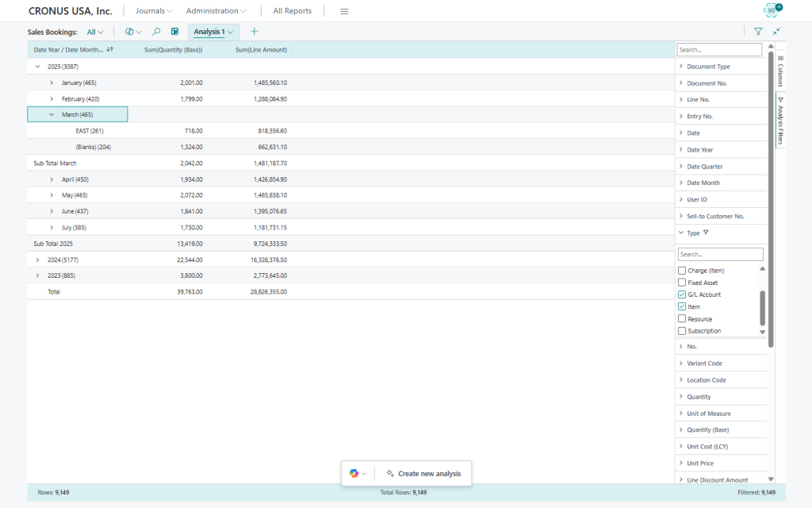Switch to the Columns side panel tab
Image resolution: width=812 pixels, height=508 pixels.
click(x=780, y=71)
